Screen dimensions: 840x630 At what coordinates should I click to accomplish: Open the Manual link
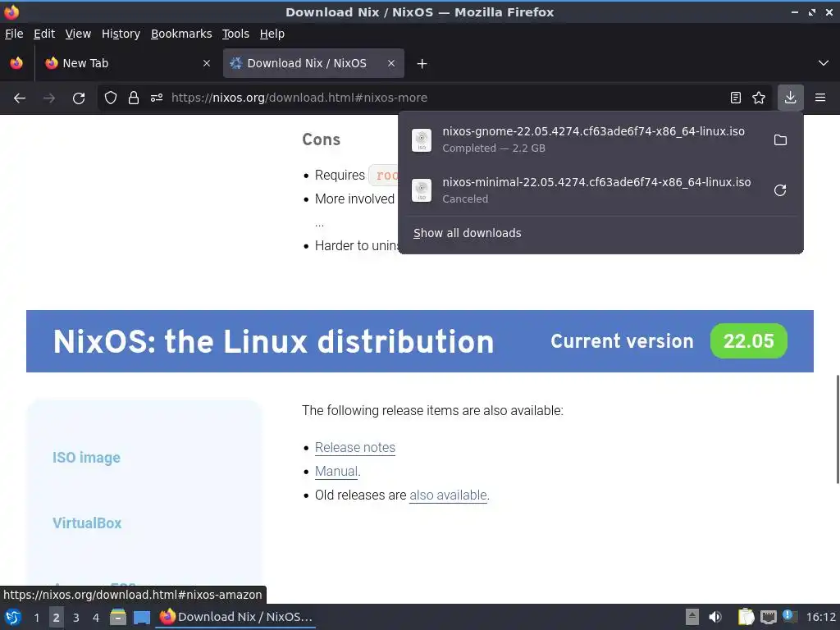336,472
